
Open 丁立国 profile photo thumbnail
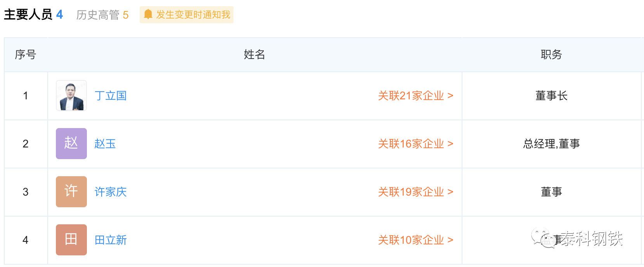click(71, 95)
